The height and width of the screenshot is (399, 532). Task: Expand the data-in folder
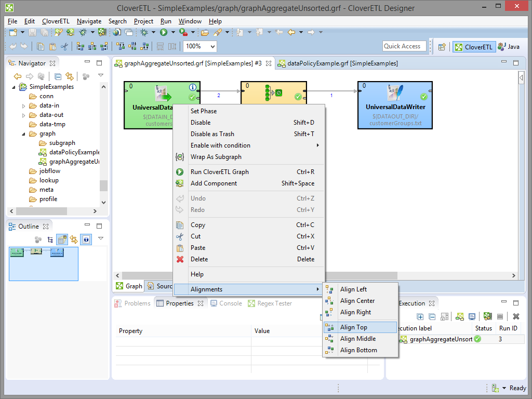[23, 105]
